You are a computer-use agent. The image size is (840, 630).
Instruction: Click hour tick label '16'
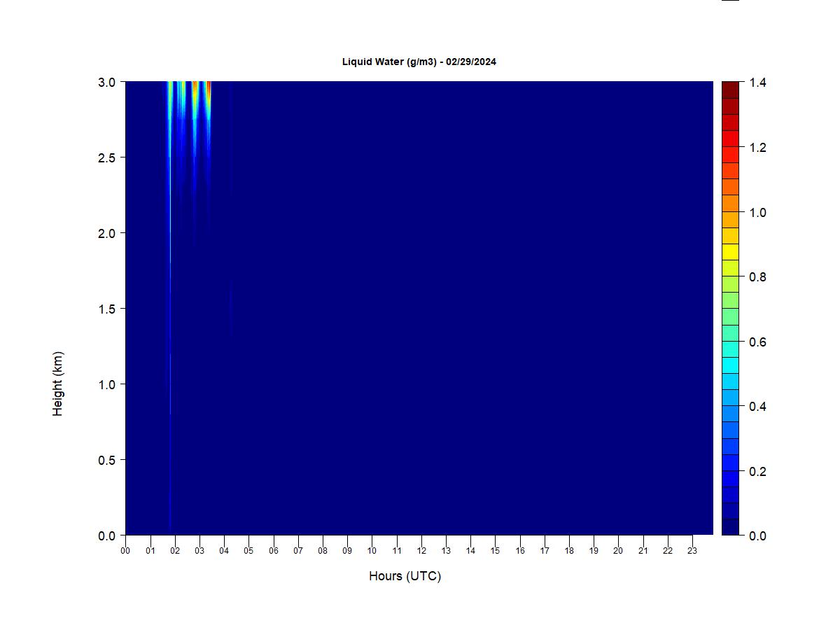click(x=520, y=551)
